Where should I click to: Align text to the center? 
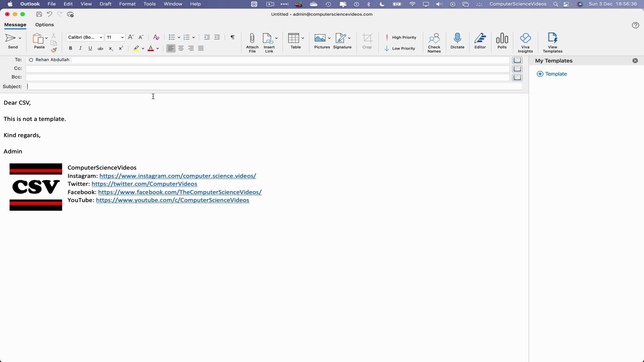181,48
